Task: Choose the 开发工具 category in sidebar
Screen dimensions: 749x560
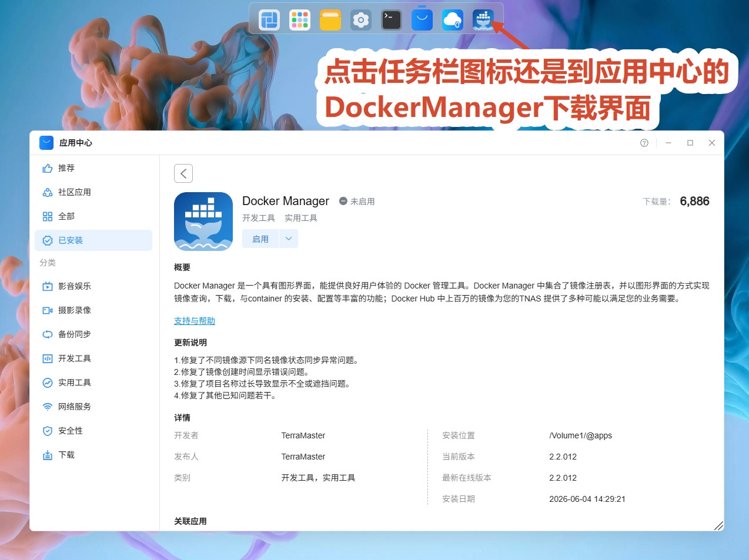Action: click(x=93, y=359)
